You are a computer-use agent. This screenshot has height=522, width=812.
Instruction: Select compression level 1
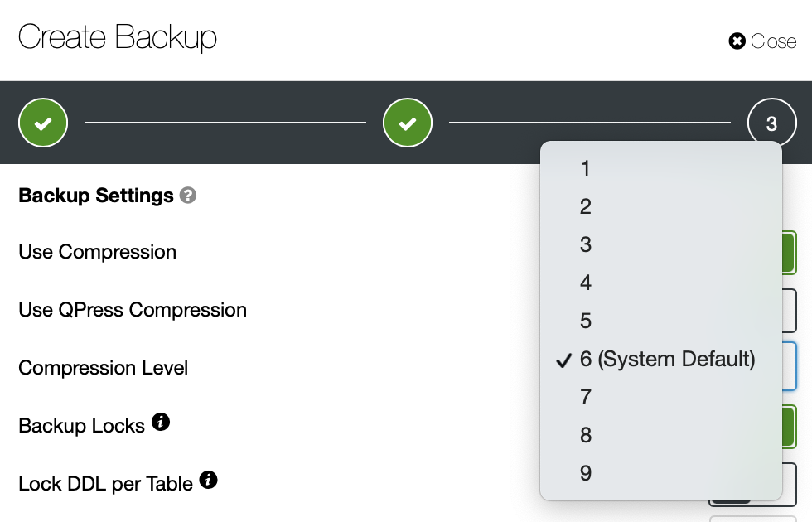pos(661,168)
